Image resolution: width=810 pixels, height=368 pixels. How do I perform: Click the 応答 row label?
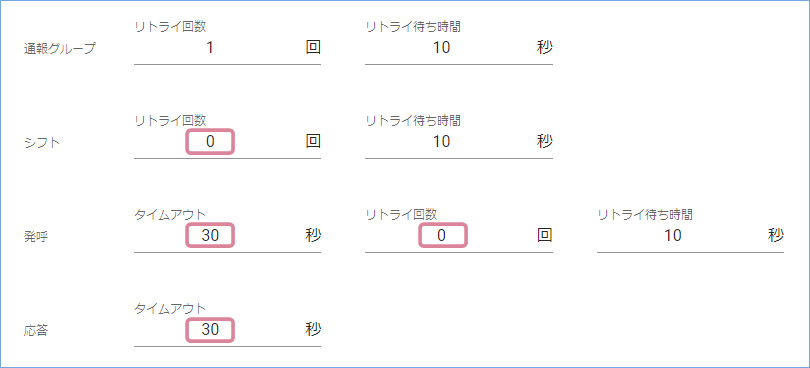pyautogui.click(x=36, y=331)
